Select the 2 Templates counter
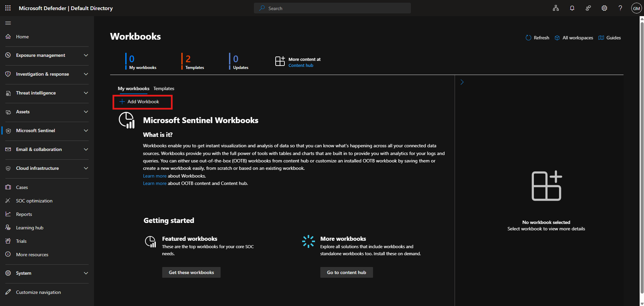The width and height of the screenshot is (644, 306). click(193, 61)
